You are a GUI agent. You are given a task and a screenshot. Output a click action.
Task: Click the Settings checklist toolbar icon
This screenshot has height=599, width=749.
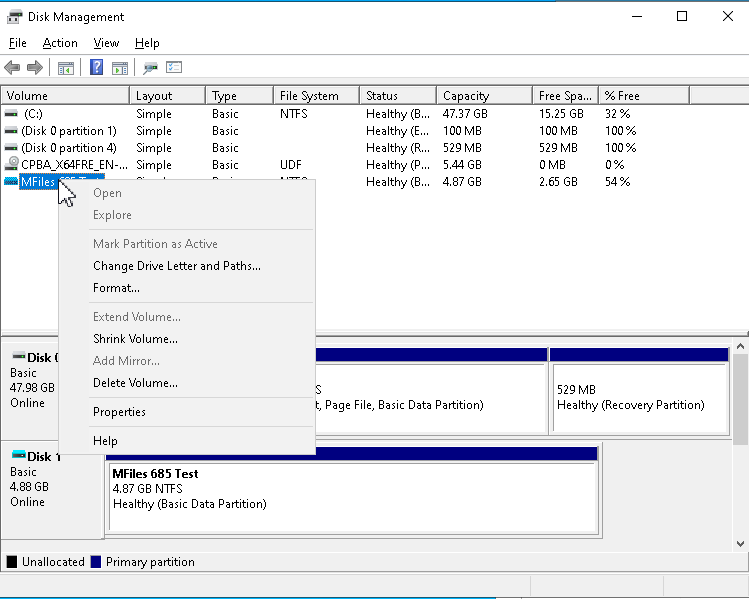pyautogui.click(x=174, y=67)
